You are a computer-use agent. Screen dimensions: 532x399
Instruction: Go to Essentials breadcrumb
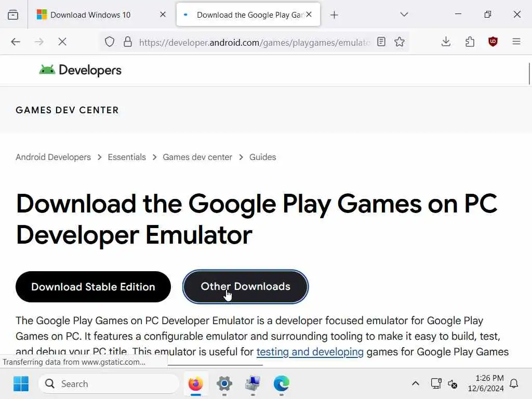pos(127,157)
